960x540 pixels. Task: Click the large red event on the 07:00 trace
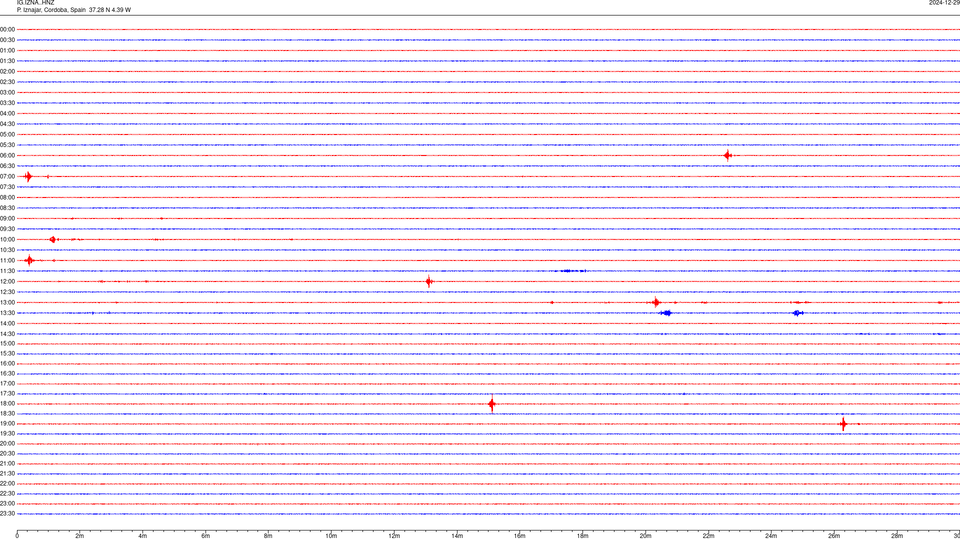(x=28, y=177)
